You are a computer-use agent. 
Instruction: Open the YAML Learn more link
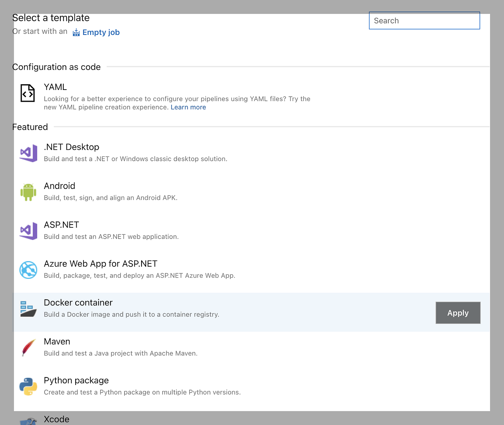click(x=188, y=107)
